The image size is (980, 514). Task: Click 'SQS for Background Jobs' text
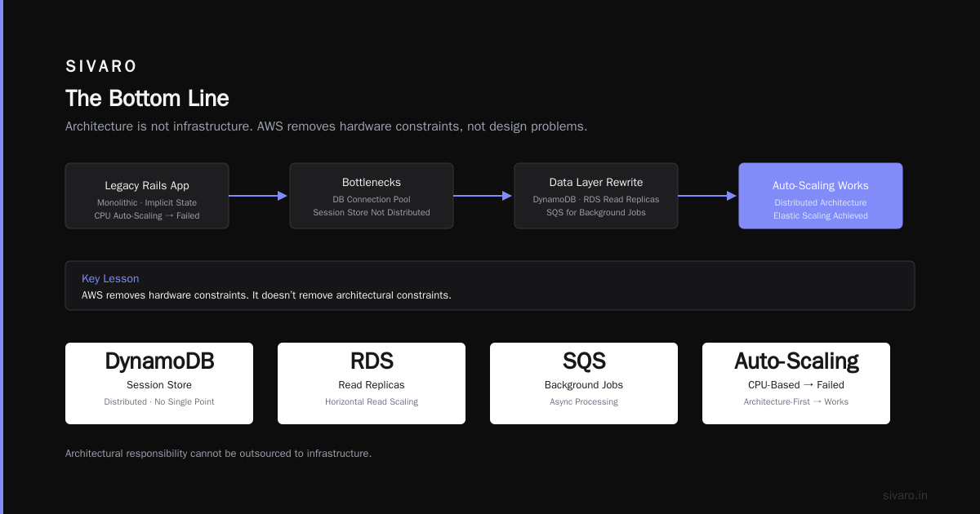(x=596, y=212)
